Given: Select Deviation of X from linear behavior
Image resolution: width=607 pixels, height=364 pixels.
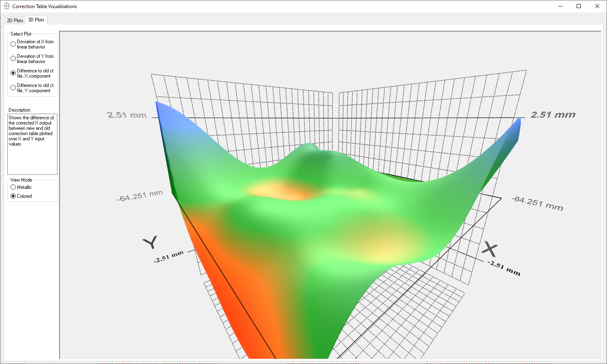Looking at the screenshot, I should pyautogui.click(x=13, y=44).
